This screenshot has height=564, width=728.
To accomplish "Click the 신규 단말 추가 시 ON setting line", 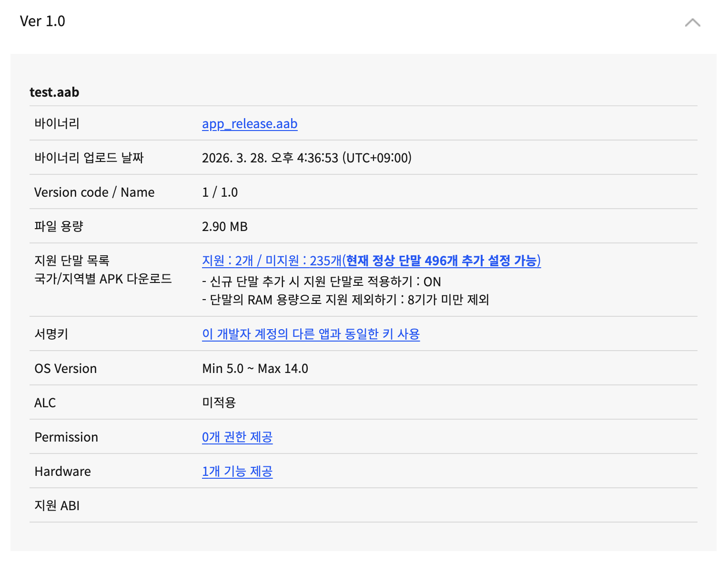I will point(322,282).
